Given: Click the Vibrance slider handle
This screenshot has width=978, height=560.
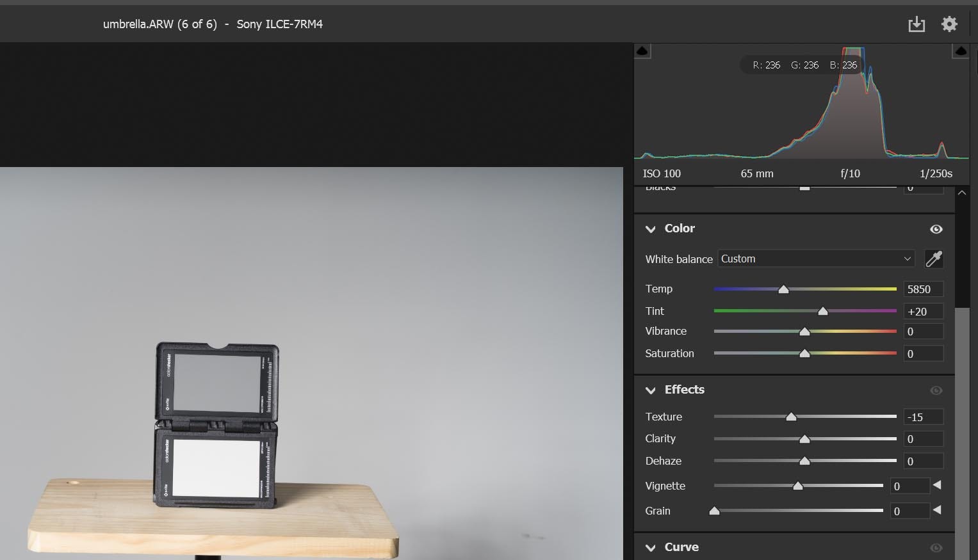Looking at the screenshot, I should tap(804, 332).
